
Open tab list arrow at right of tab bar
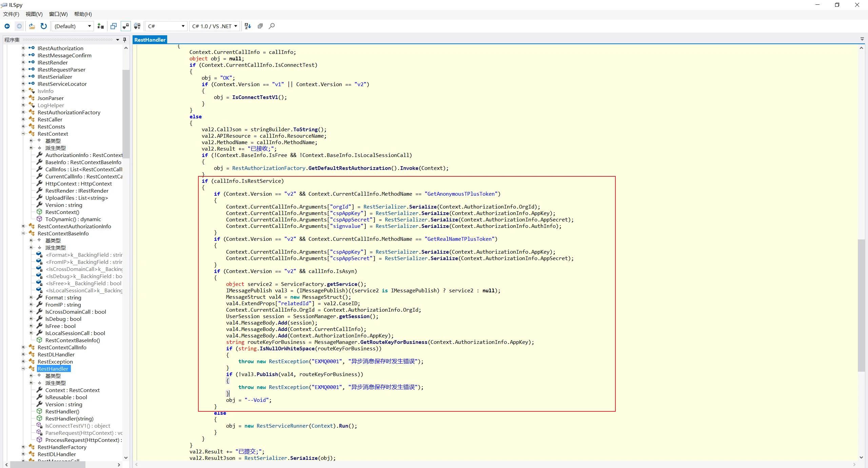click(x=862, y=39)
